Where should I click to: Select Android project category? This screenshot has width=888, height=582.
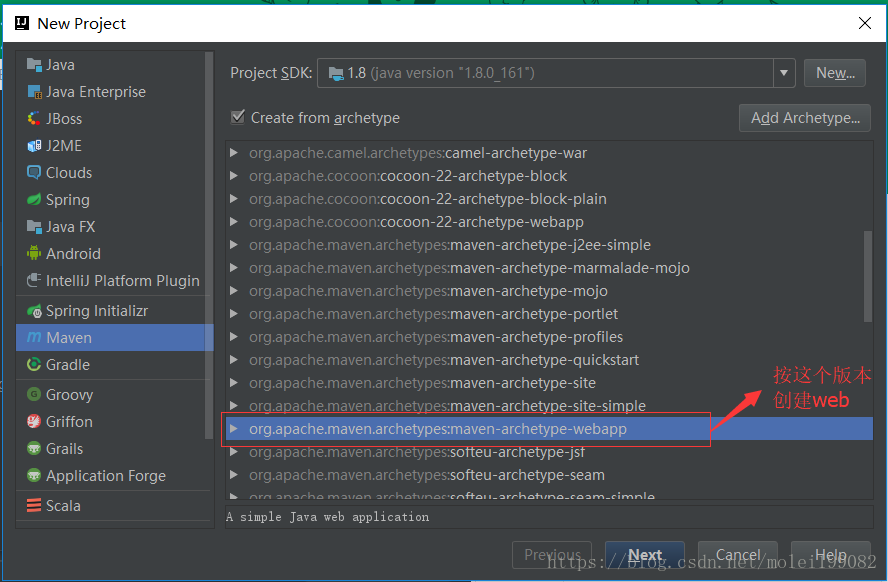(x=115, y=254)
